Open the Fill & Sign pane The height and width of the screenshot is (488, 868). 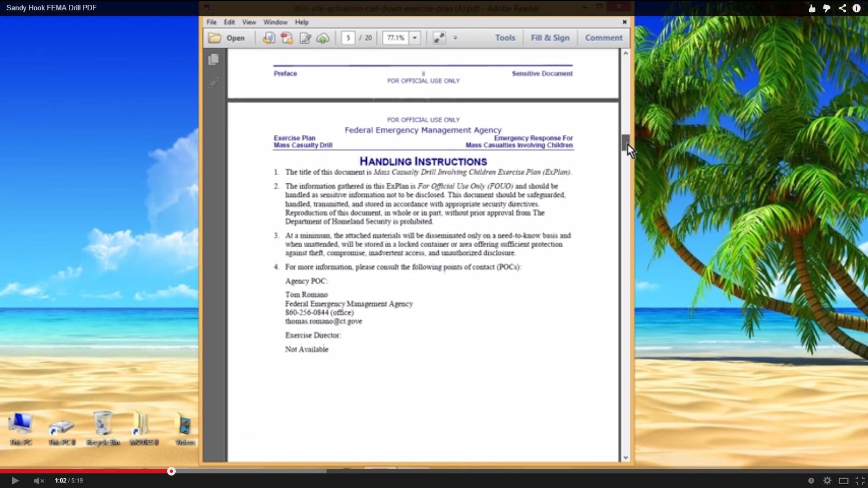point(550,38)
